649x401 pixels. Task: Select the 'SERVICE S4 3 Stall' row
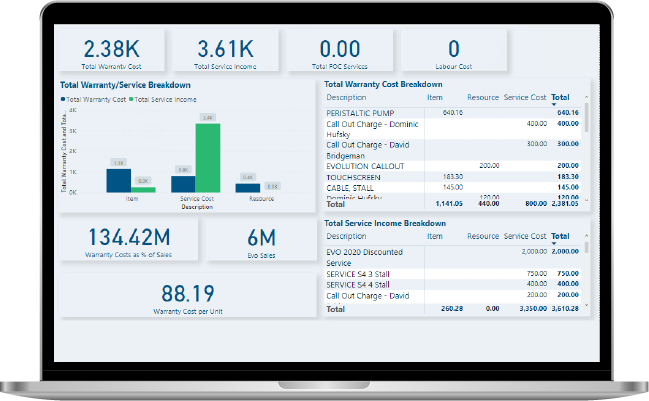click(453, 274)
